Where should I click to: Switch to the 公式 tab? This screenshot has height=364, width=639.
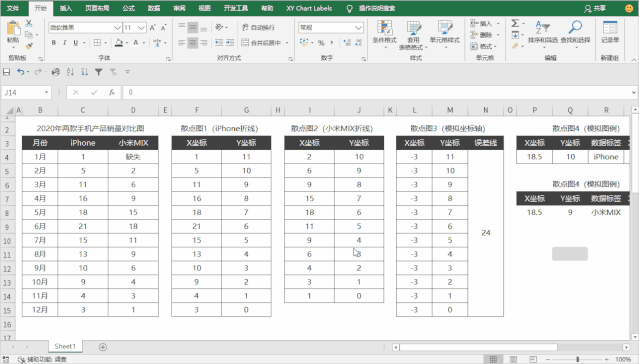129,8
